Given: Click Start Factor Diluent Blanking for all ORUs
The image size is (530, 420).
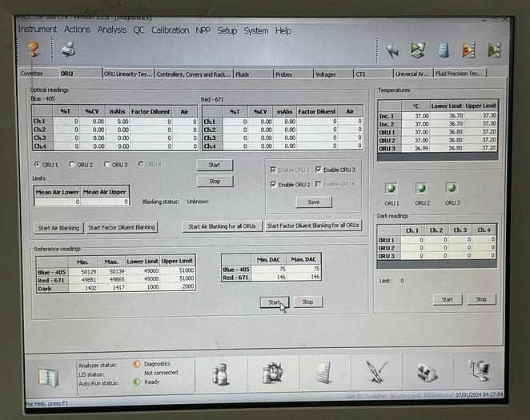Looking at the screenshot, I should point(313,225).
